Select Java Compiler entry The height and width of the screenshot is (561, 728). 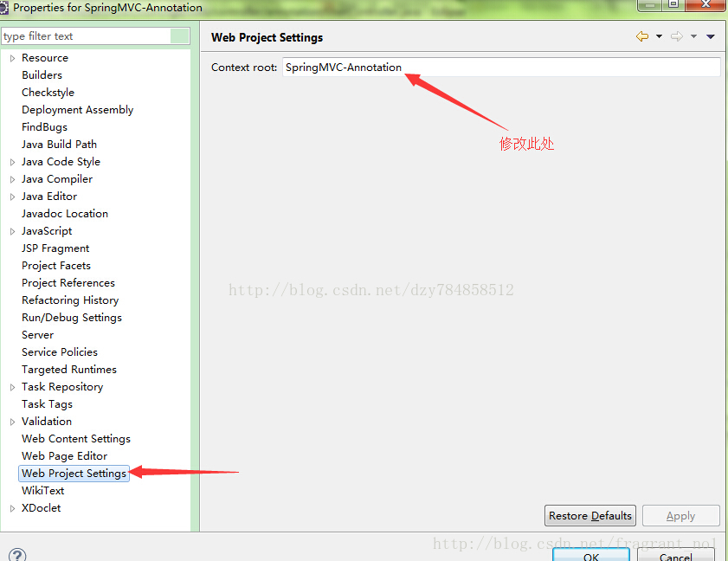pos(57,179)
